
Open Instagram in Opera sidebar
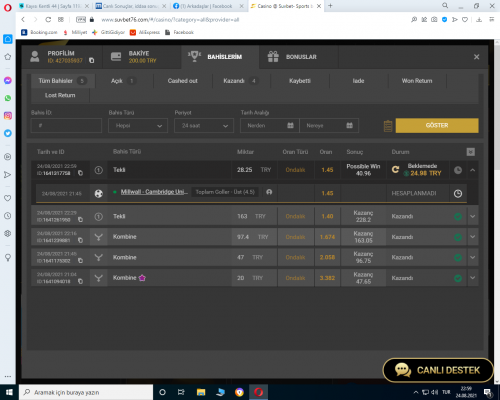point(8,116)
